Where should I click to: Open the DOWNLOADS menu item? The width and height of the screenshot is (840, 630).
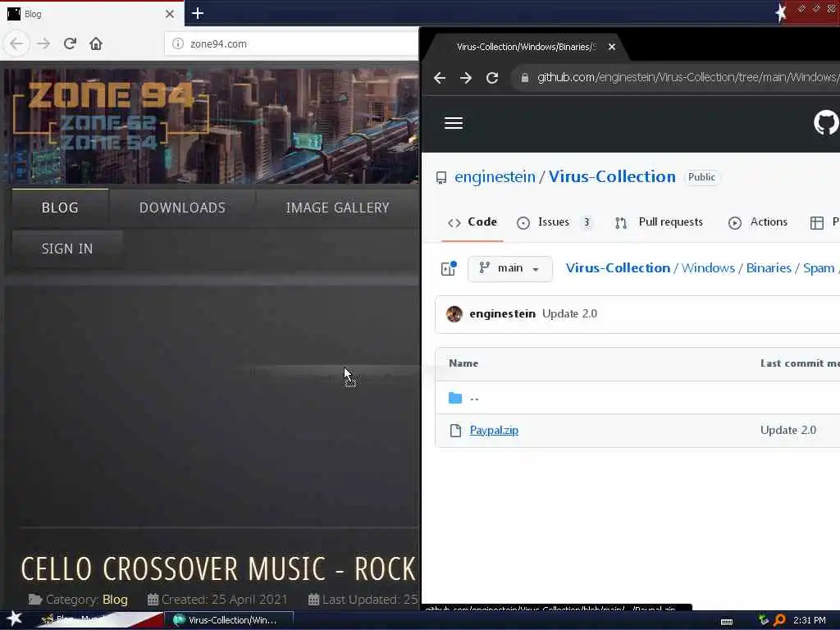182,208
